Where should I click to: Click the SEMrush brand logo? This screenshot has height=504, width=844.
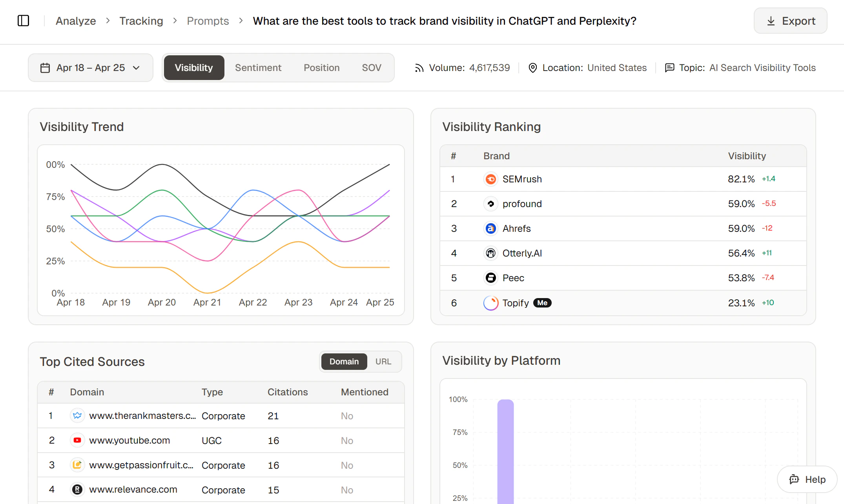tap(490, 179)
